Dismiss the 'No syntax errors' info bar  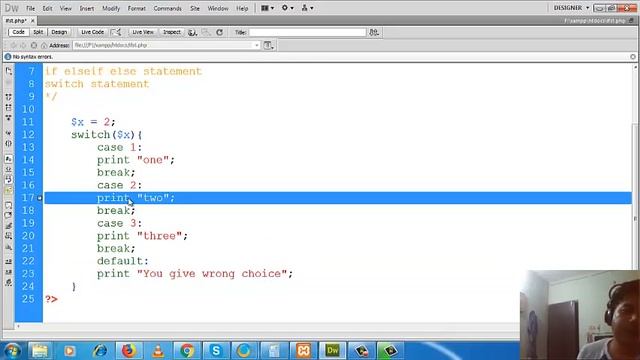633,57
